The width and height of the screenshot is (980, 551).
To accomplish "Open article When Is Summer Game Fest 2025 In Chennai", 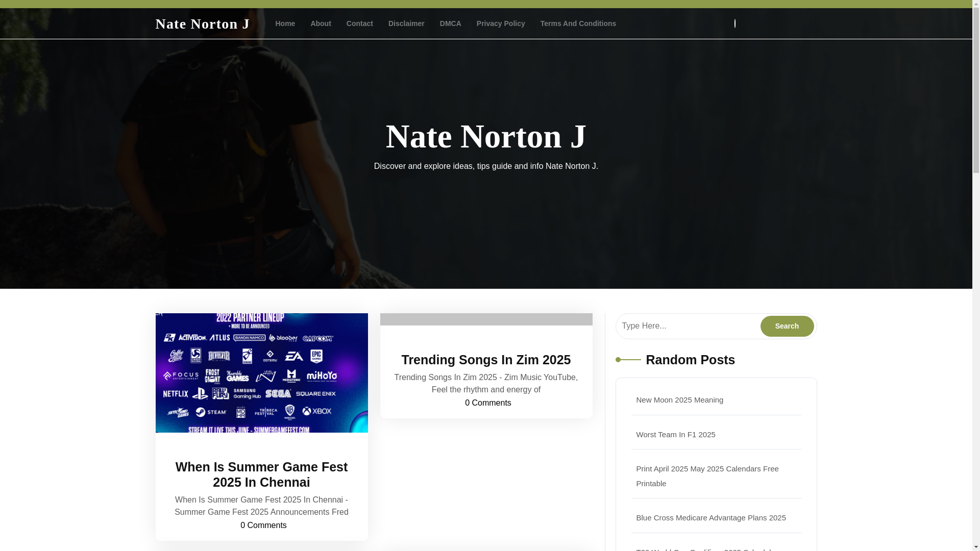I will tap(261, 474).
